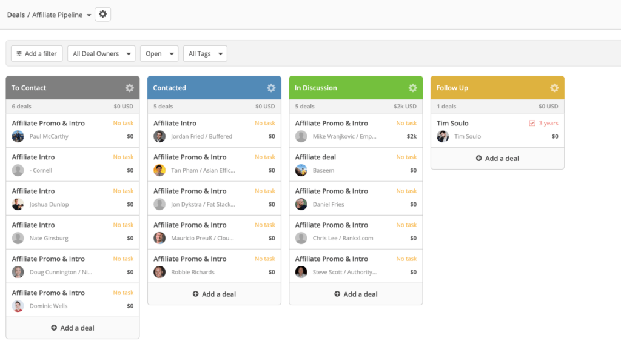Image resolution: width=621 pixels, height=364 pixels.
Task: Click Paul McCarthy's avatar
Action: [18, 136]
